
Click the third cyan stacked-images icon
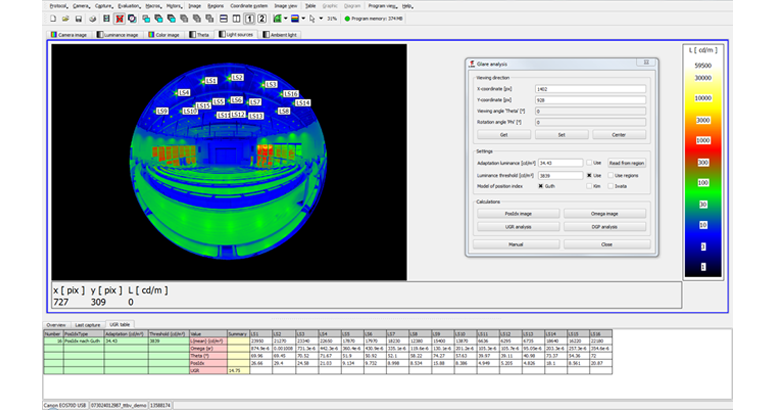click(x=171, y=19)
